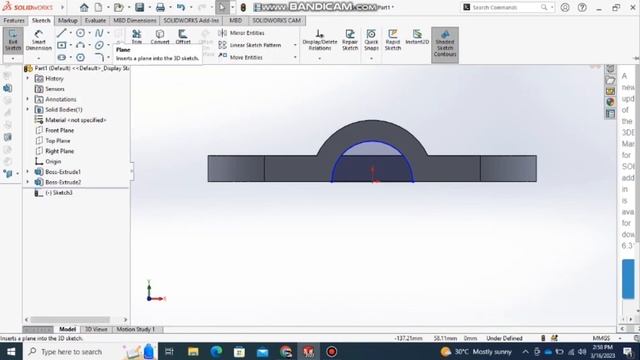
Task: Select the Sketch Fillet tool
Action: (x=99, y=57)
